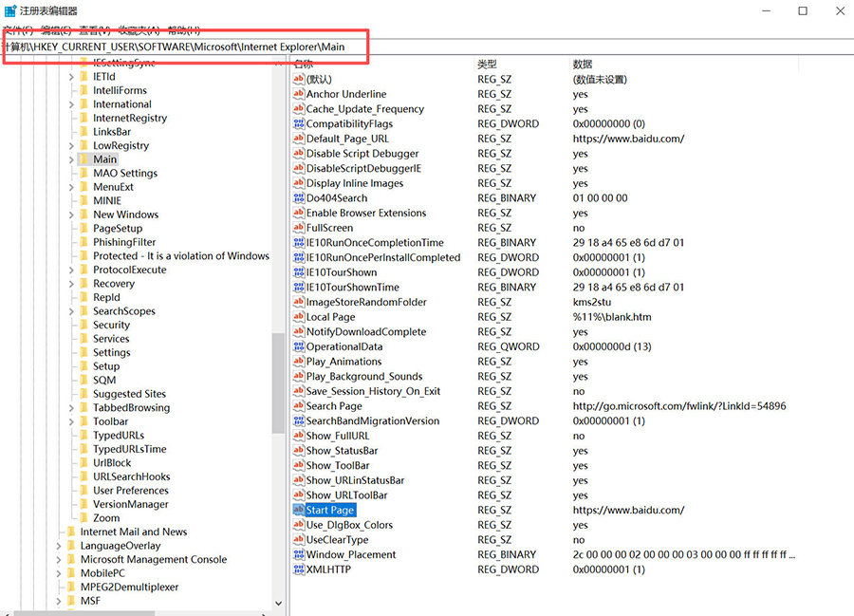The width and height of the screenshot is (854, 616).
Task: Click the folder icon for SearchScopes
Action: (84, 311)
